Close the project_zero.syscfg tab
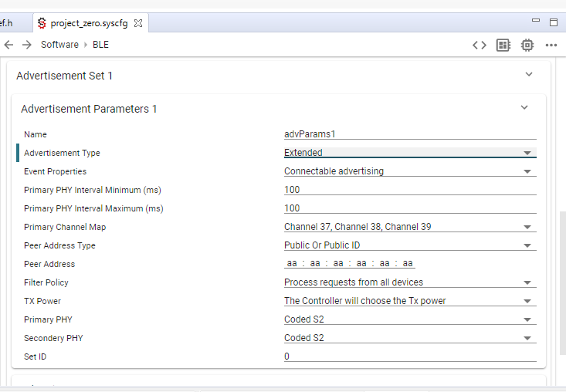This screenshot has width=566, height=392. click(138, 23)
